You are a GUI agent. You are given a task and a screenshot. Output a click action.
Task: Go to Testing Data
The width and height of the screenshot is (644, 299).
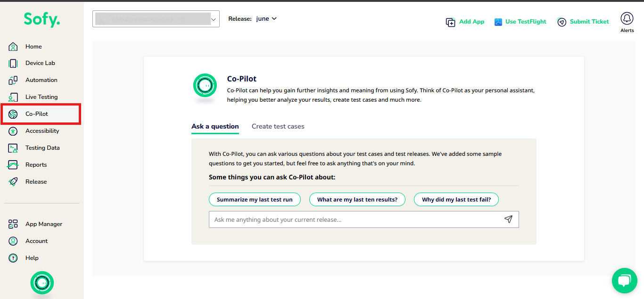(x=42, y=148)
